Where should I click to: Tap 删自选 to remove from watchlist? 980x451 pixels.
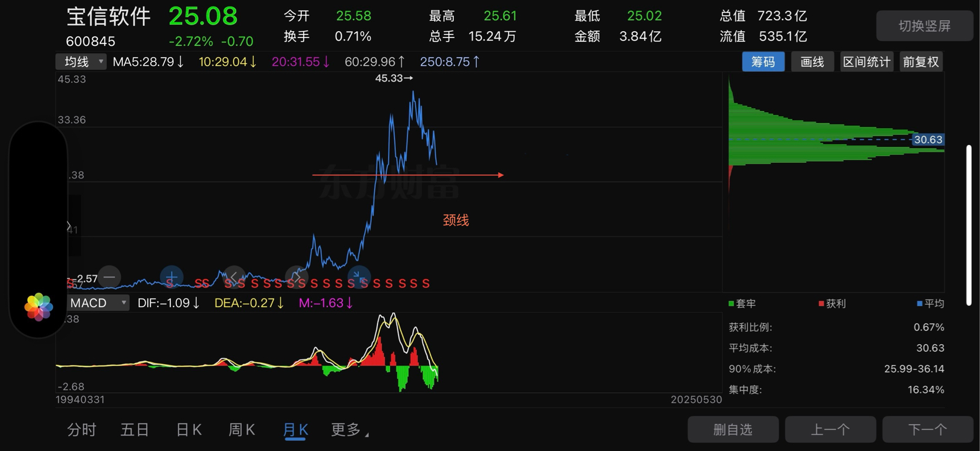733,429
